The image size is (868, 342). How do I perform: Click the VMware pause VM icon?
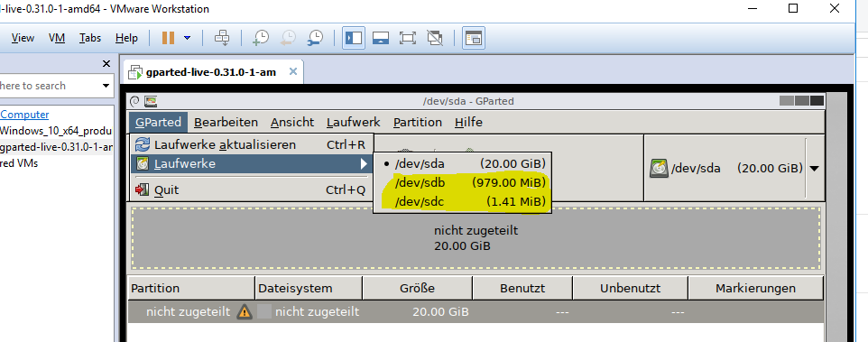[x=169, y=38]
